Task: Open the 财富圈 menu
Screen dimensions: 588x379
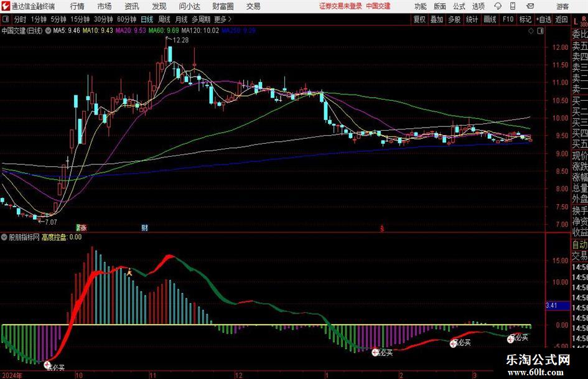Action: point(223,6)
